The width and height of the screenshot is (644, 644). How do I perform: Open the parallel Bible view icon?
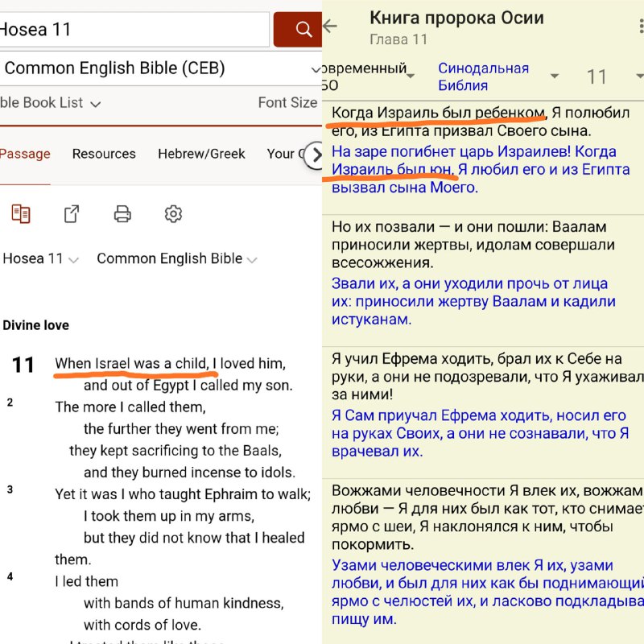pos(21,213)
